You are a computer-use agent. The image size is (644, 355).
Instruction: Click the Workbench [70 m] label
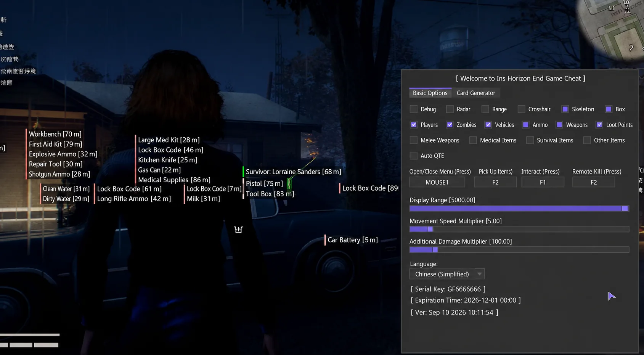tap(55, 134)
